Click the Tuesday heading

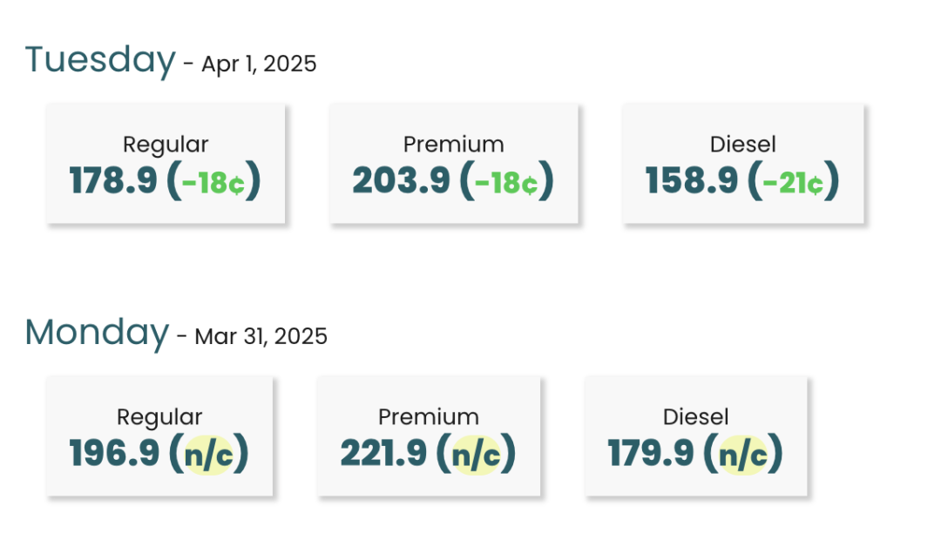coord(100,61)
